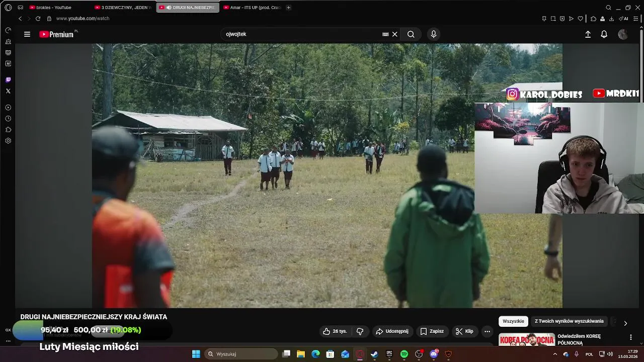Expand the YouTube hamburger guide menu

27,34
